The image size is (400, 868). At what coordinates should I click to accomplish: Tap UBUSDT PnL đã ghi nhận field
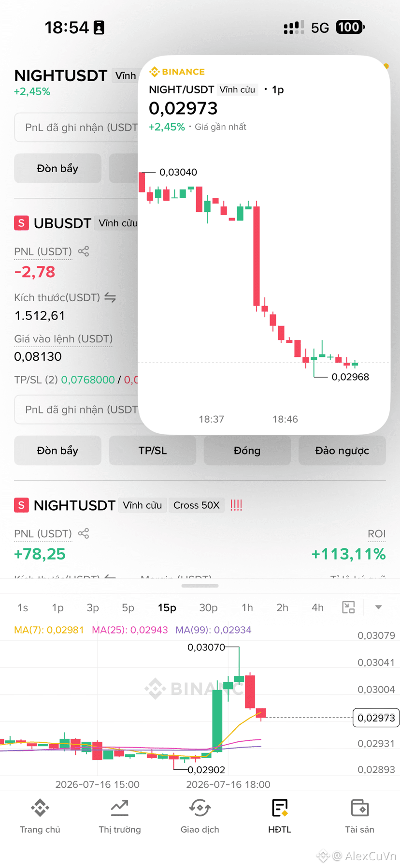(x=77, y=410)
